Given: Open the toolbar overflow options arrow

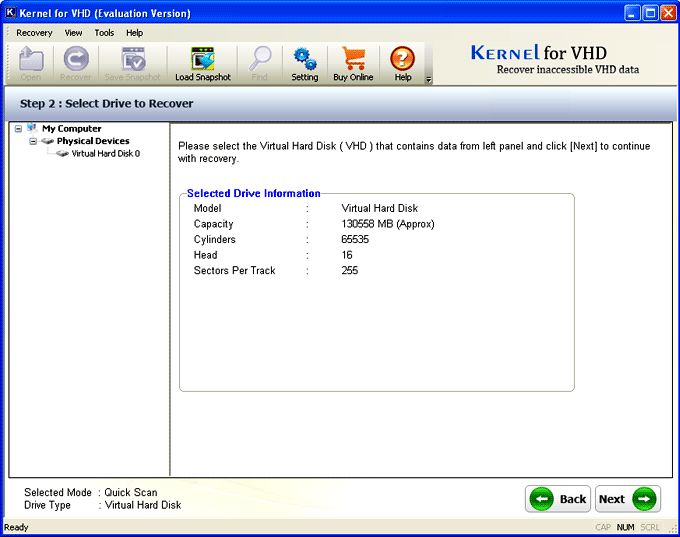Looking at the screenshot, I should point(428,80).
